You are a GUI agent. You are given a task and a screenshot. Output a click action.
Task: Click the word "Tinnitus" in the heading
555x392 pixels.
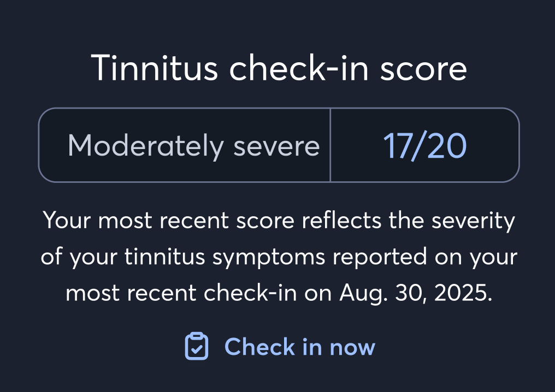pos(156,69)
